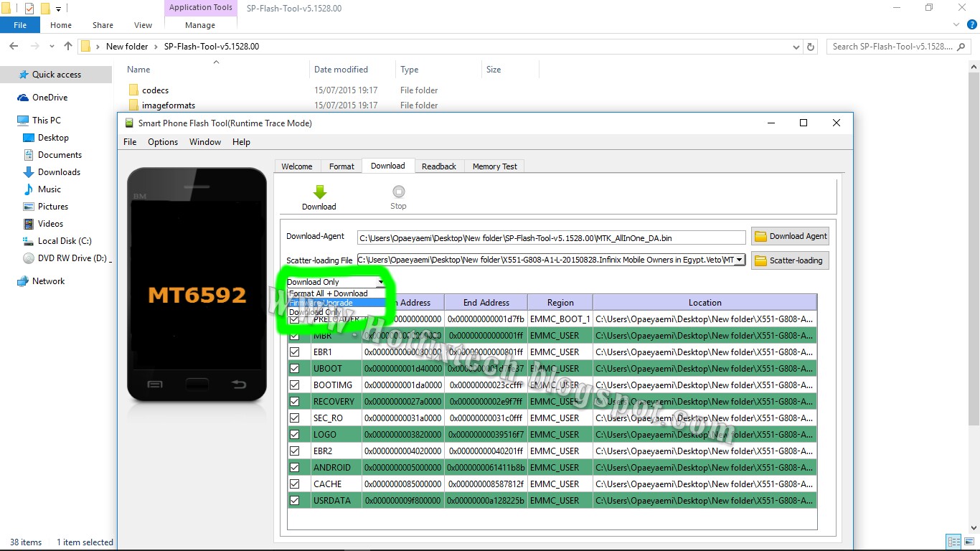Click inside the Search SP-Flash-Tool box

pyautogui.click(x=897, y=46)
